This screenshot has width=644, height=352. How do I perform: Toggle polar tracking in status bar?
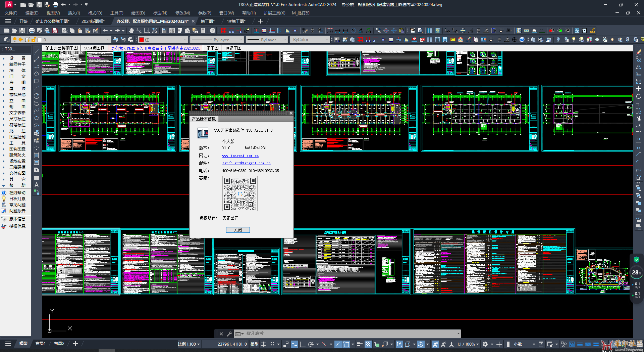point(311,344)
